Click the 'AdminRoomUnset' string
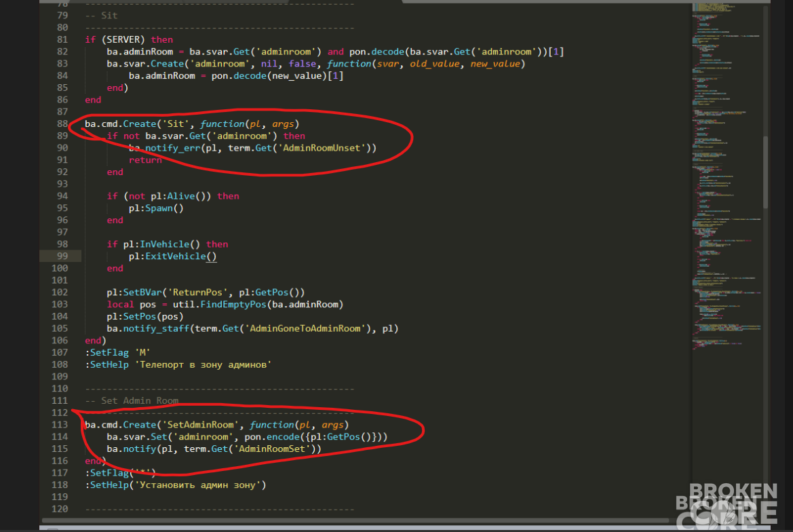The image size is (793, 532). (x=322, y=148)
